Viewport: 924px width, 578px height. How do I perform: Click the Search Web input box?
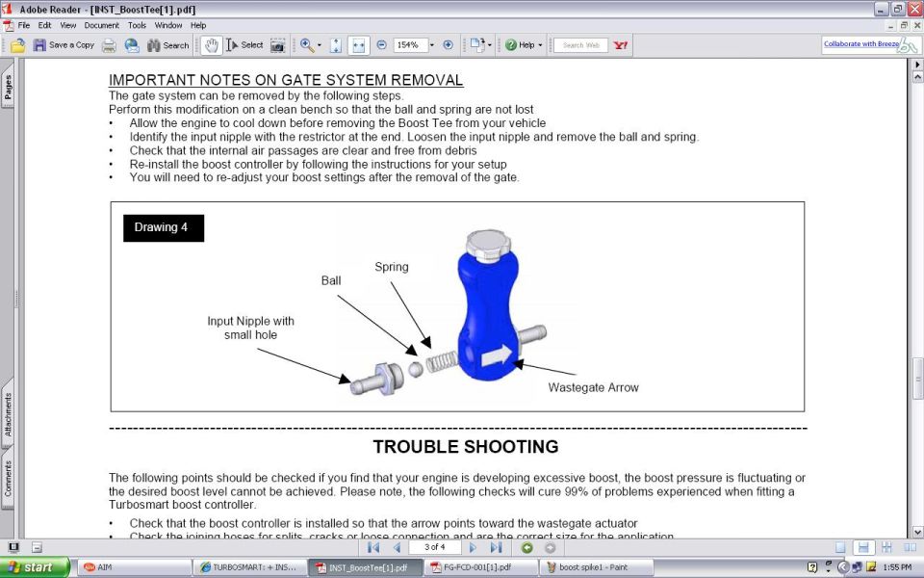pos(580,45)
